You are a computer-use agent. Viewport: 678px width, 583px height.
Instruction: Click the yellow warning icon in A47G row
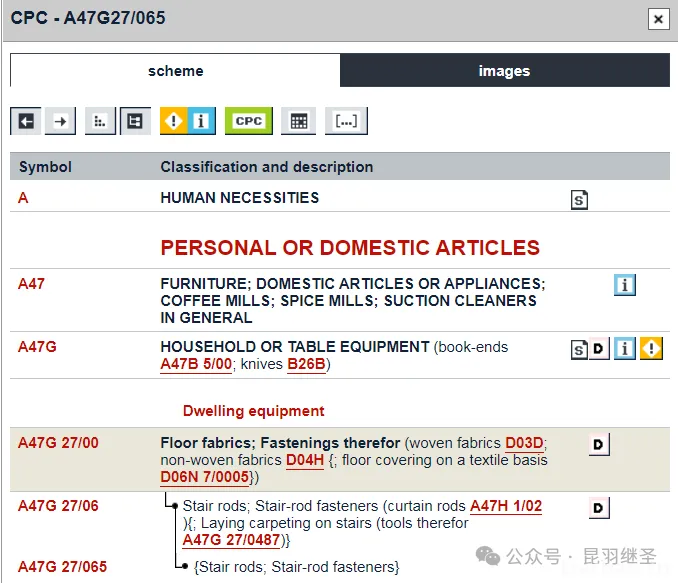tap(652, 349)
